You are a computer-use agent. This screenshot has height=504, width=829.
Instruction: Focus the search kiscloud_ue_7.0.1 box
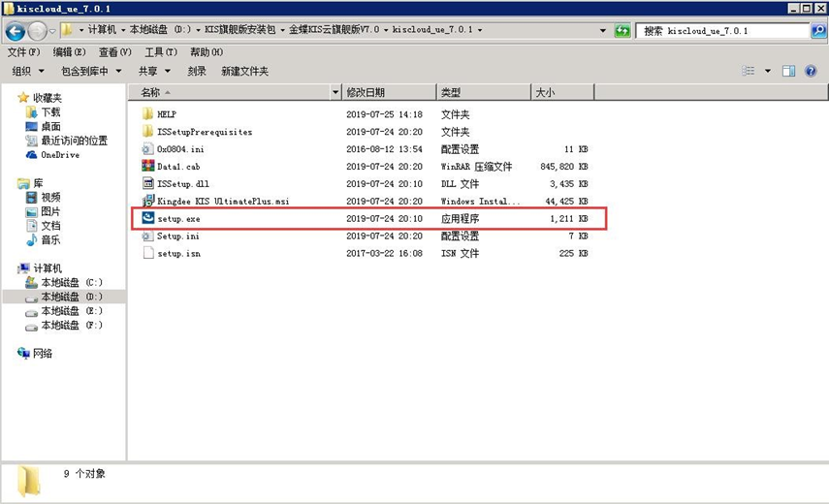click(722, 31)
